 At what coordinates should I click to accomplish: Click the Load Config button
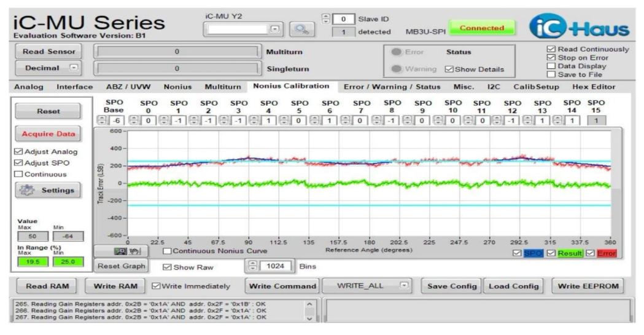(x=513, y=286)
